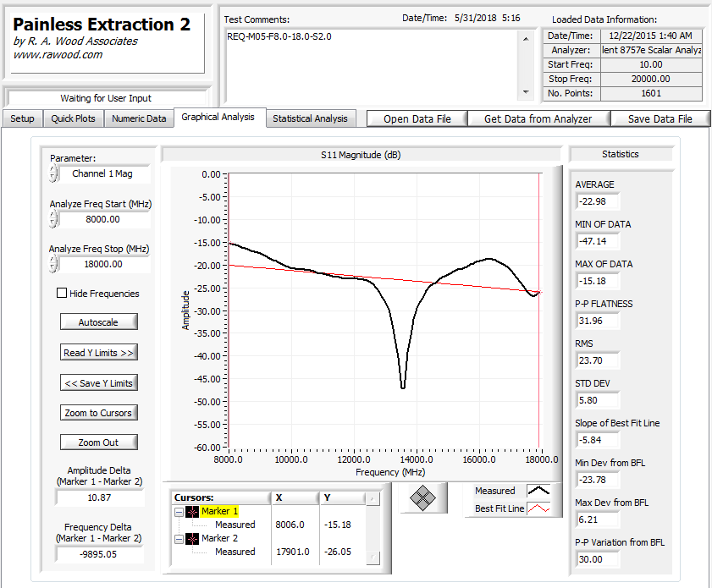The height and width of the screenshot is (588, 712).
Task: Click the STD DEV value 5.80
Action: 597,401
